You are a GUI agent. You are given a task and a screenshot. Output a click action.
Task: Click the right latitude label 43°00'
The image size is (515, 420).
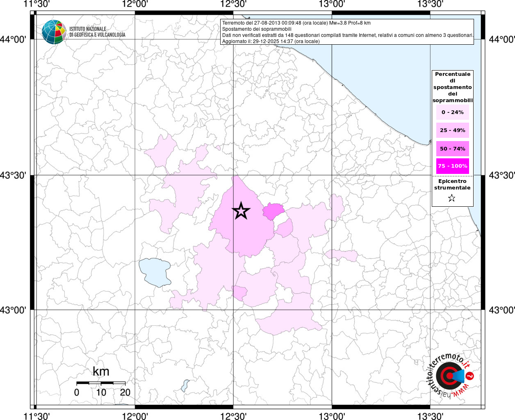click(502, 310)
